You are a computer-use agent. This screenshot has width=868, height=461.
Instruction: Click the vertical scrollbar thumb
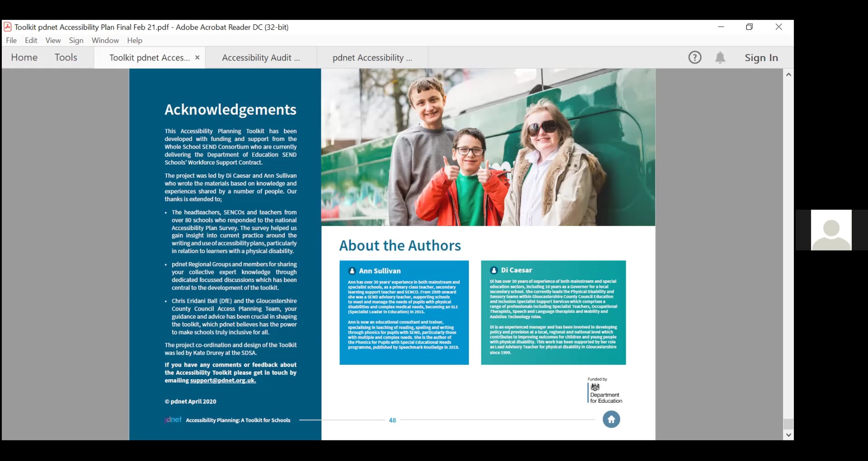point(788,424)
